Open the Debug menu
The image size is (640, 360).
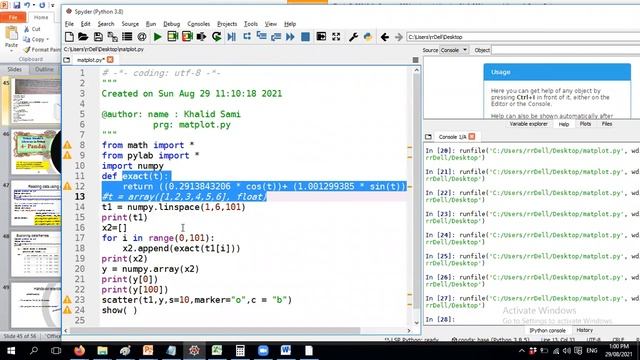click(x=171, y=24)
